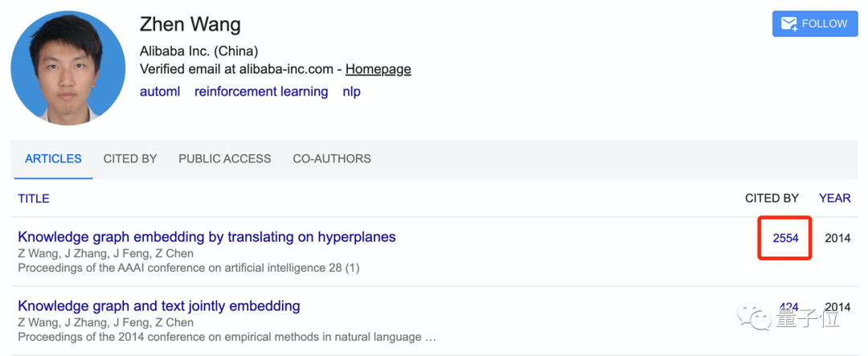Viewport: 868px width, 356px height.
Task: Open Zhen Wang's profile photo
Action: click(x=68, y=68)
